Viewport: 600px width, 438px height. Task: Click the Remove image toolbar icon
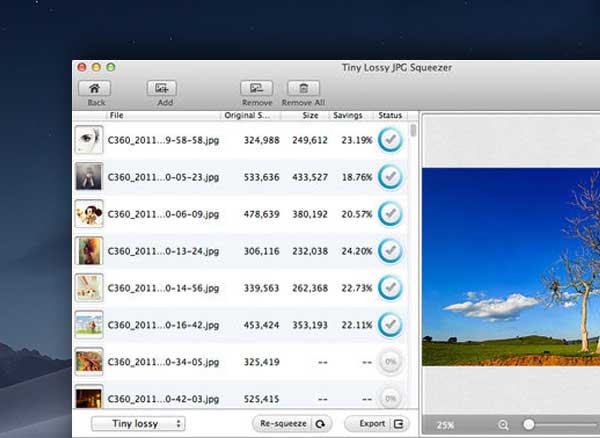tap(256, 88)
